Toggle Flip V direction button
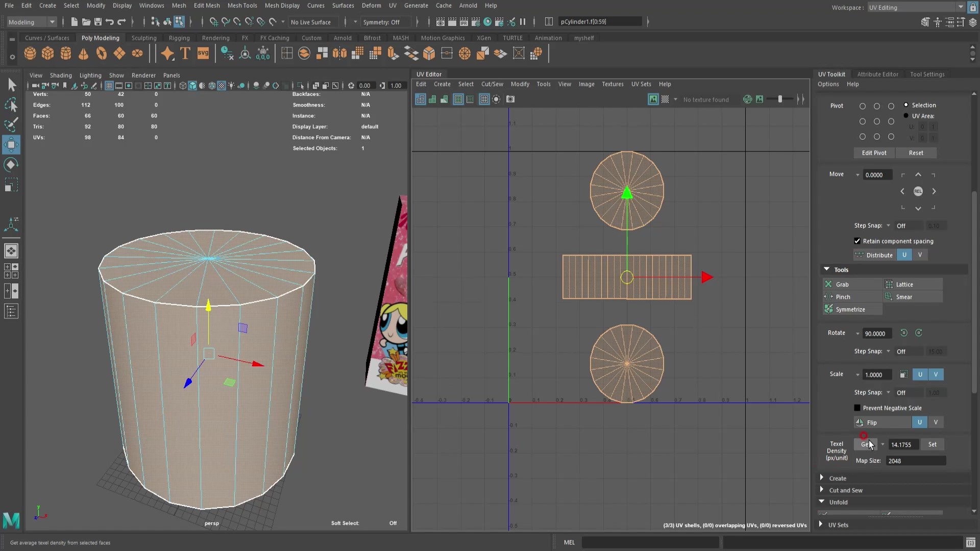Image resolution: width=980 pixels, height=551 pixels. [x=936, y=422]
